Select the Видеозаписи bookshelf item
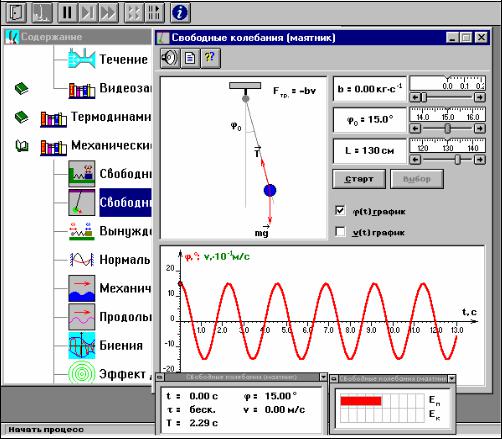The height and width of the screenshot is (439, 502). (125, 88)
